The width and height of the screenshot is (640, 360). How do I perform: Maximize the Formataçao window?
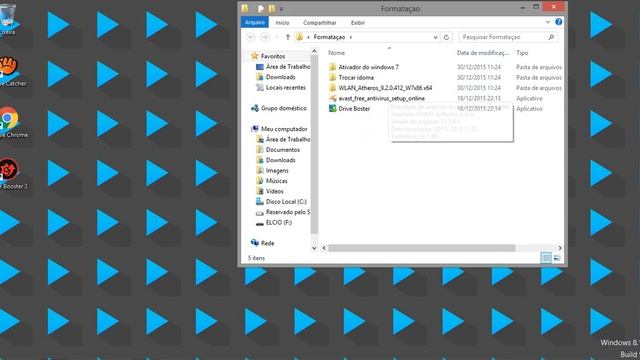tap(536, 7)
